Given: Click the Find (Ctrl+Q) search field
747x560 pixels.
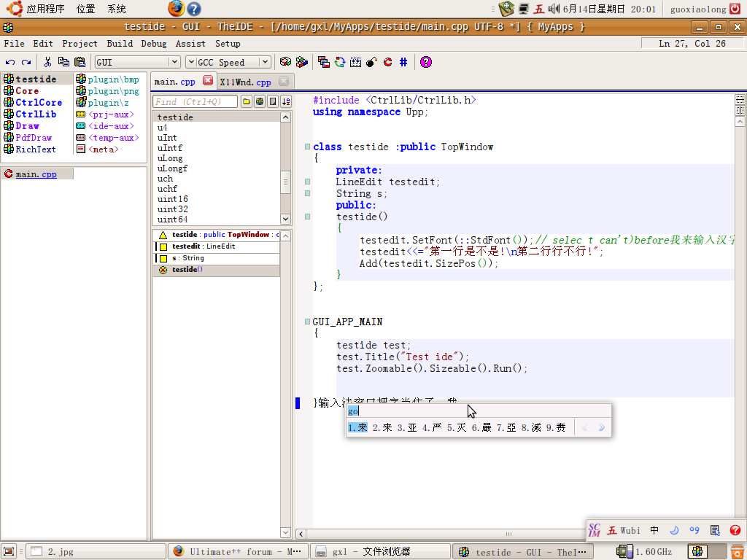Looking at the screenshot, I should (x=195, y=102).
